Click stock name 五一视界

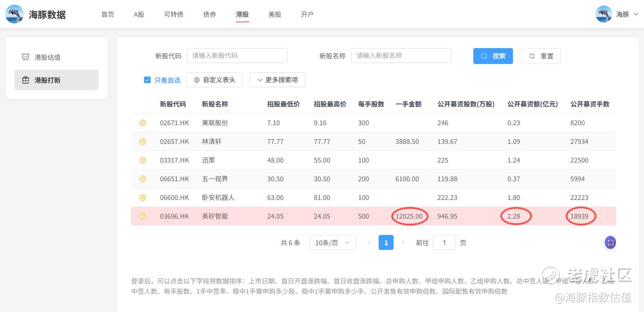point(215,179)
